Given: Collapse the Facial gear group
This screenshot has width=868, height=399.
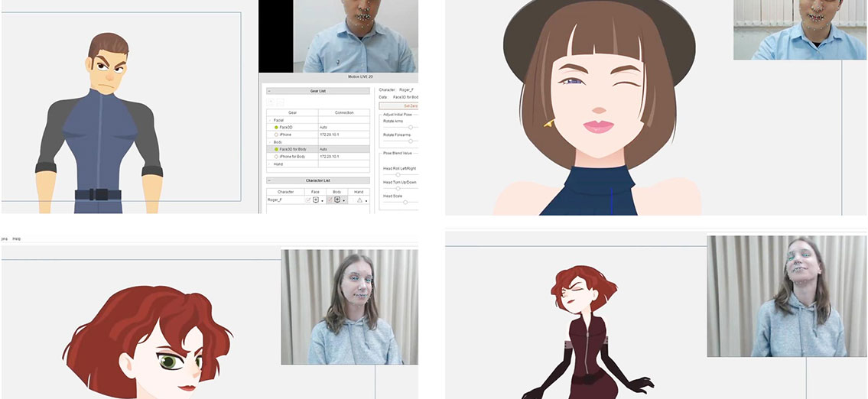Looking at the screenshot, I should coord(270,120).
